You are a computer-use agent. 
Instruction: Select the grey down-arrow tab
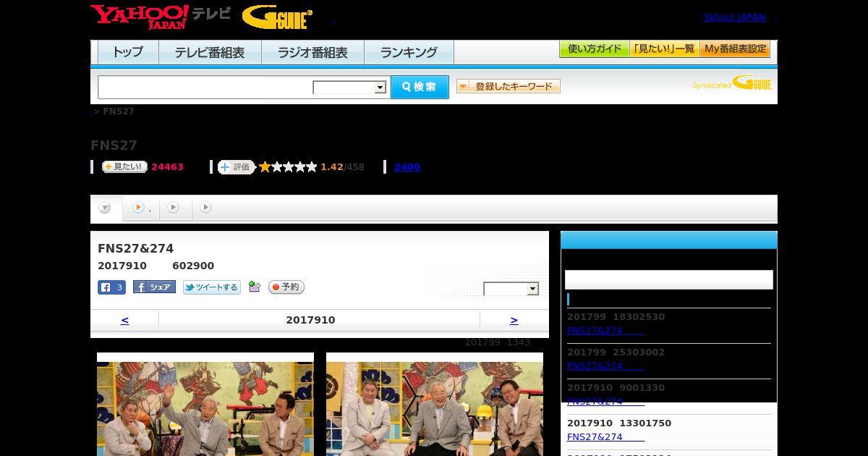pos(105,208)
